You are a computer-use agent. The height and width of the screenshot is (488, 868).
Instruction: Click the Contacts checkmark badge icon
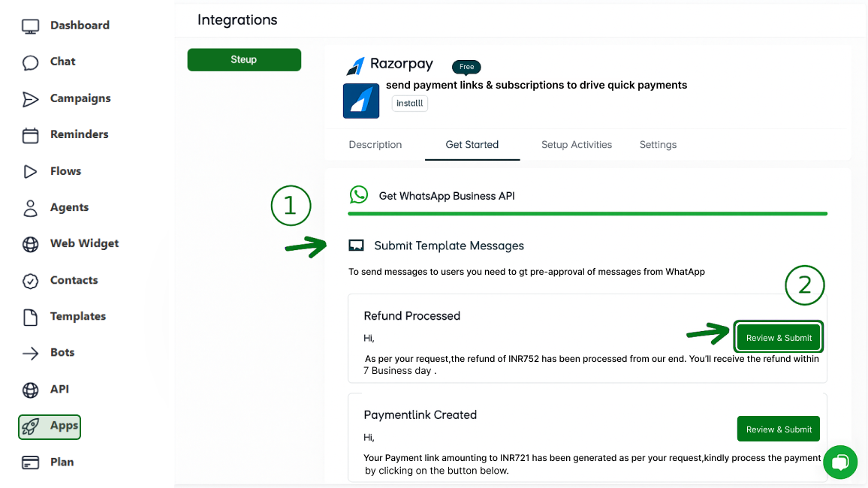click(30, 281)
